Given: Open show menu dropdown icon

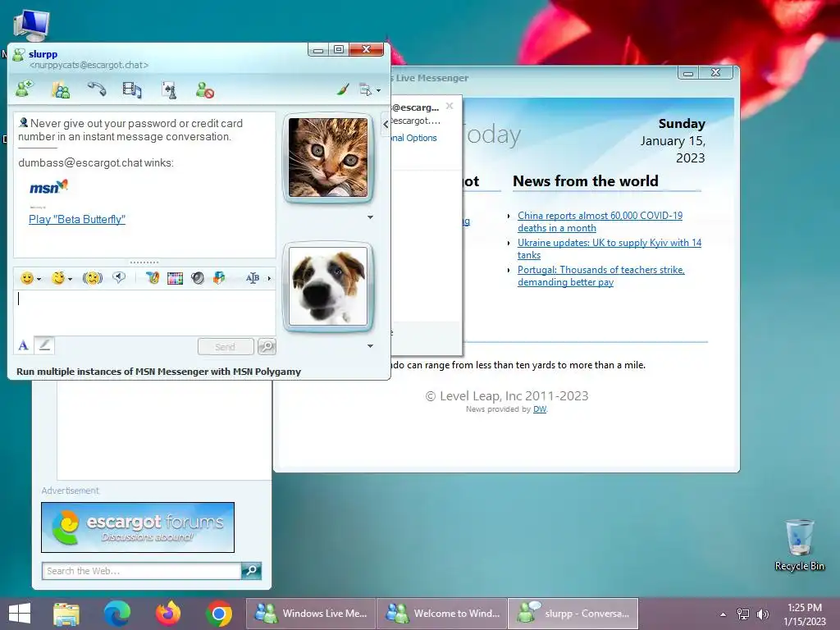Looking at the screenshot, I should point(370,90).
